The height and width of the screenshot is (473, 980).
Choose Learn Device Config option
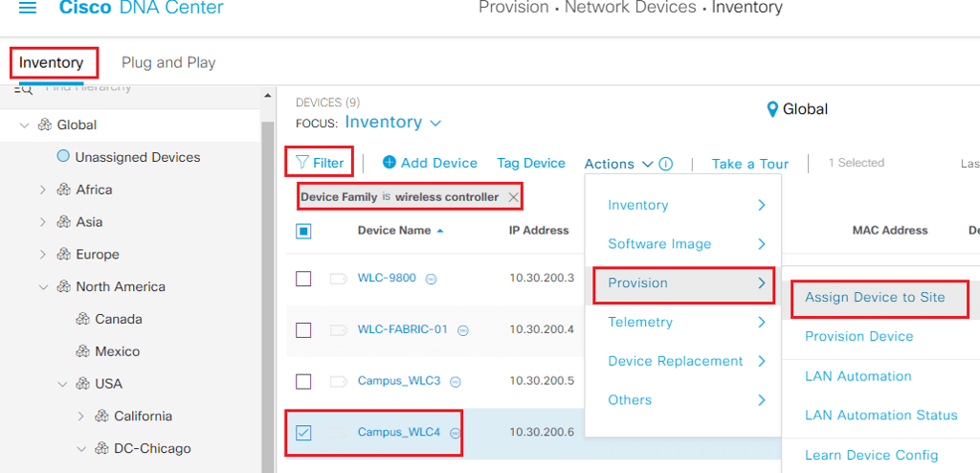871,455
